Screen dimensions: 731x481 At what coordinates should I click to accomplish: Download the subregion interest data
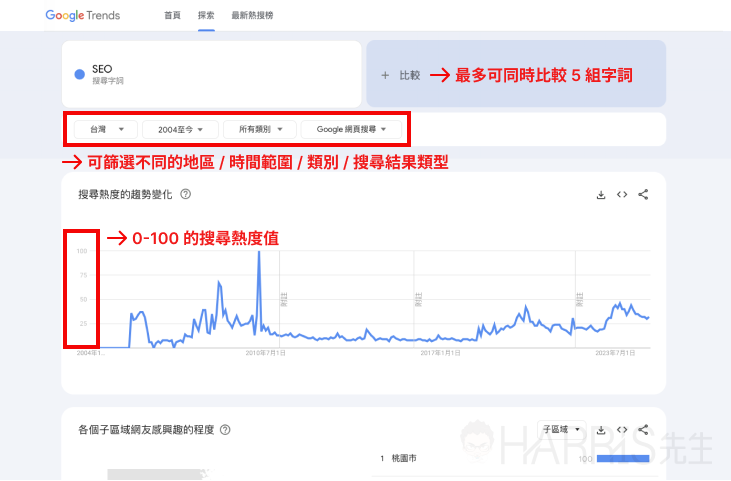tap(601, 430)
